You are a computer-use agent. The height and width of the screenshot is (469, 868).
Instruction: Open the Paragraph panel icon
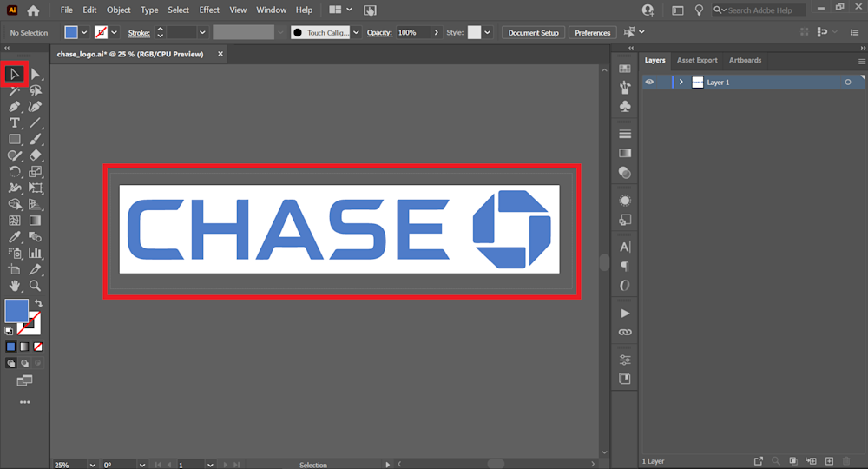tap(625, 267)
